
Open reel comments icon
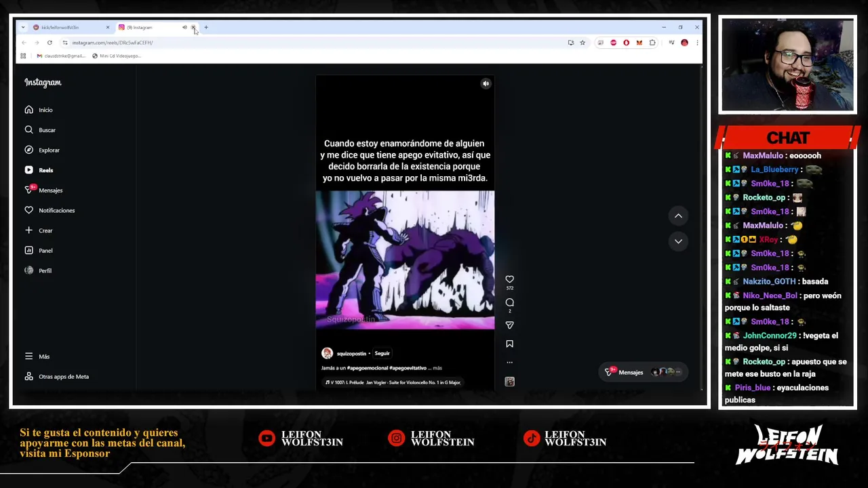coord(509,302)
